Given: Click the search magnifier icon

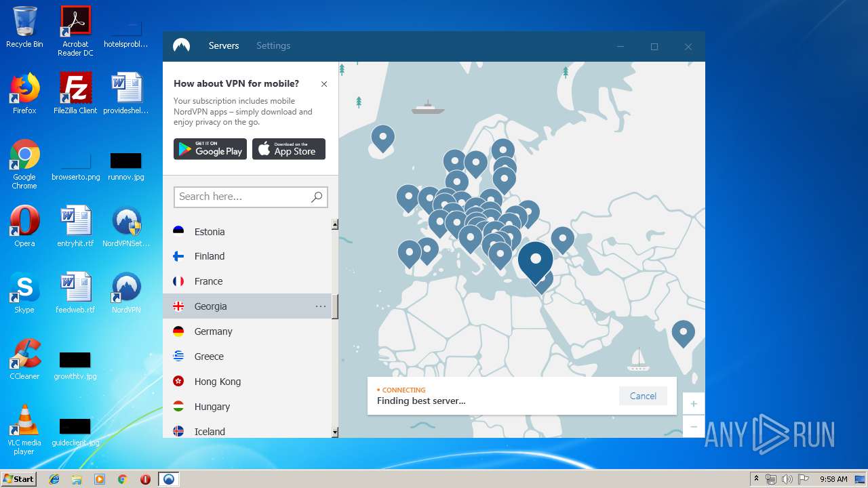Looking at the screenshot, I should pos(316,197).
